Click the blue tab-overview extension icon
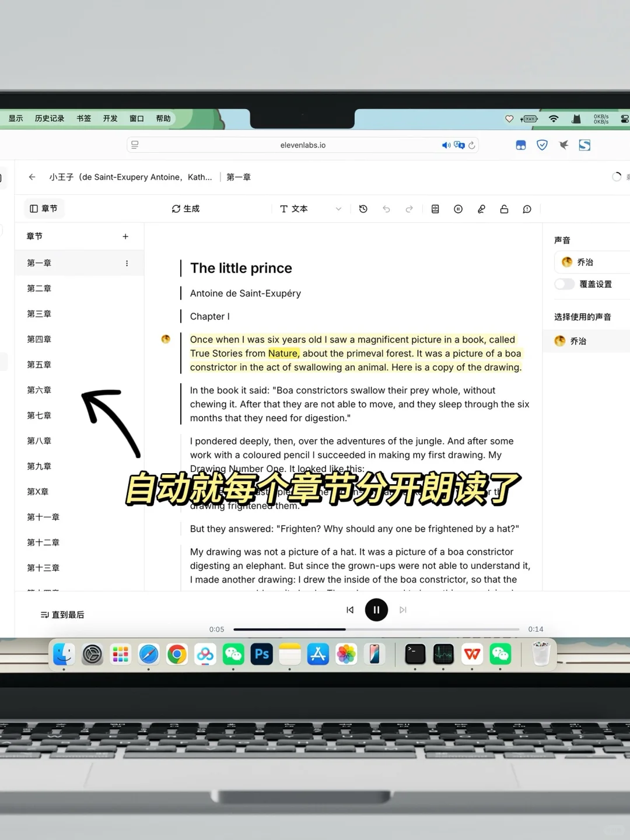The height and width of the screenshot is (840, 630). click(x=521, y=145)
